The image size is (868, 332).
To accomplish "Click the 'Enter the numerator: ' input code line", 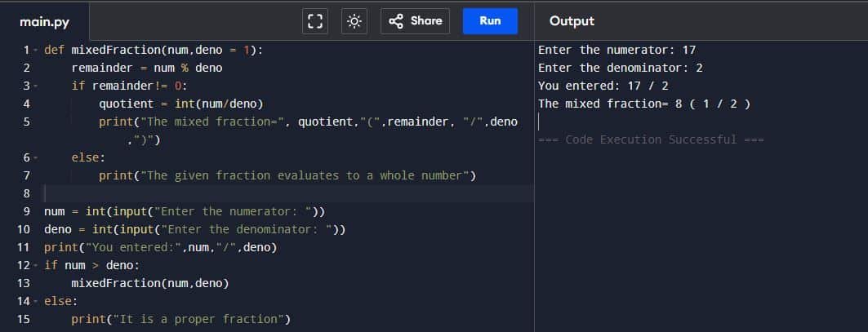I will pyautogui.click(x=185, y=211).
